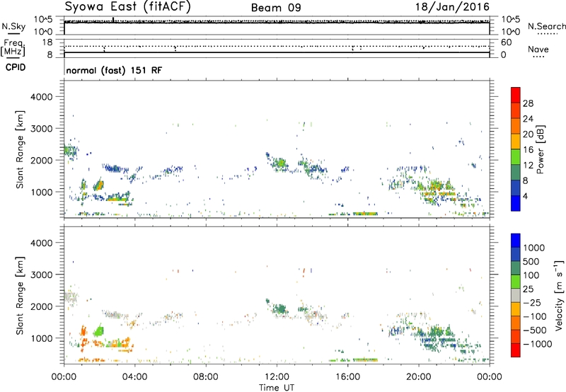Click the light green 12–16 dB Power segment

[x=516, y=156]
